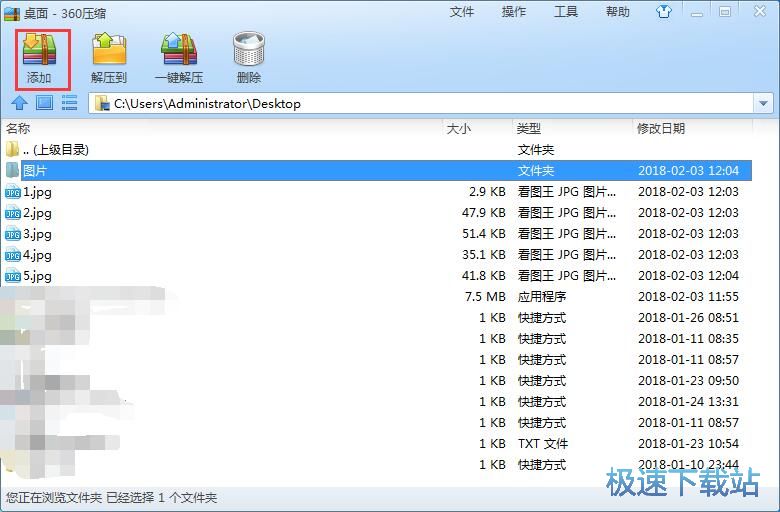
Task: Click the JPG icon beside 4.jpg
Action: (x=12, y=255)
